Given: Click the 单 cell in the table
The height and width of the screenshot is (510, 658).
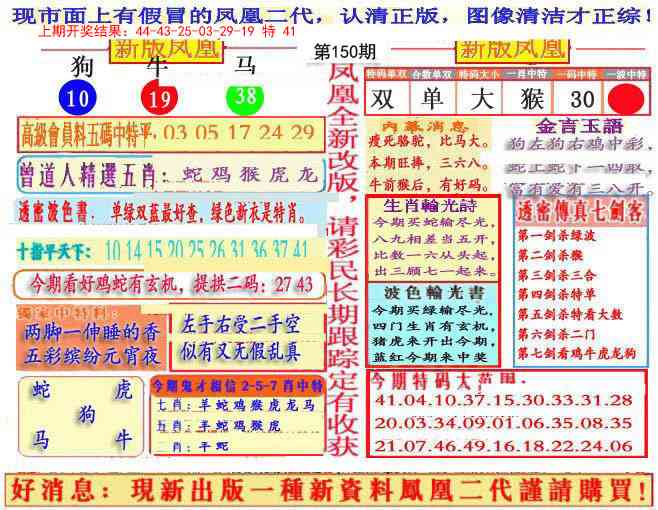Looking at the screenshot, I should point(433,100).
